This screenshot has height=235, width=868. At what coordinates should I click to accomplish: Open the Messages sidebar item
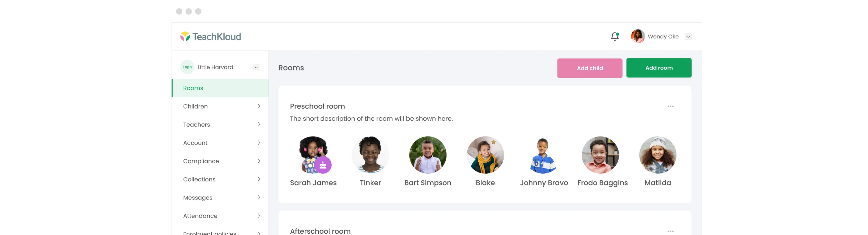(220, 198)
